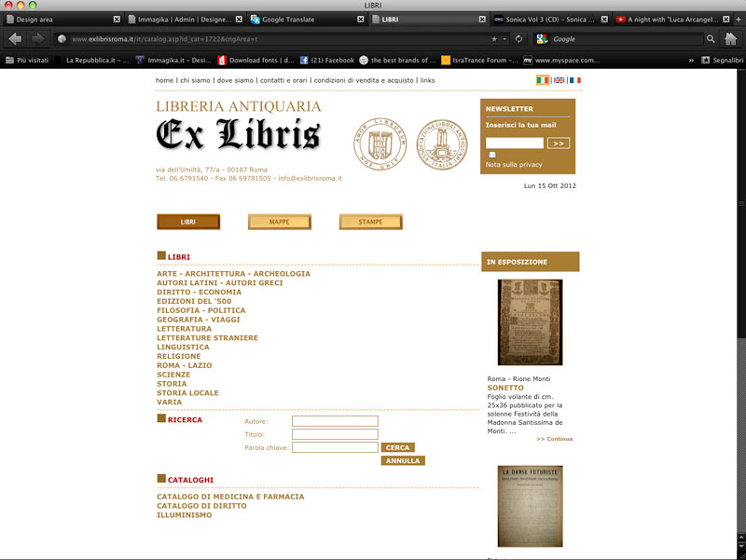
Task: Show more bookmarks with the chevron
Action: [x=691, y=61]
